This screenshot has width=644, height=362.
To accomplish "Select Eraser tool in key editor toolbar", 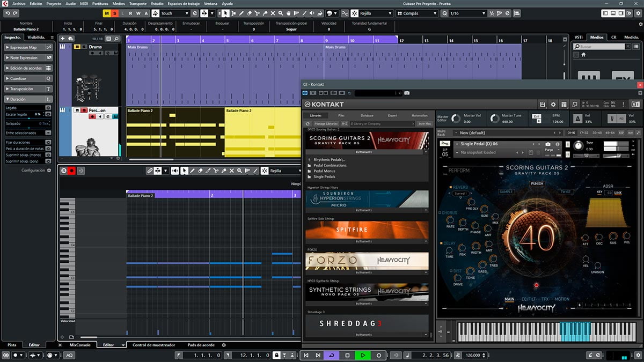I will click(x=200, y=171).
